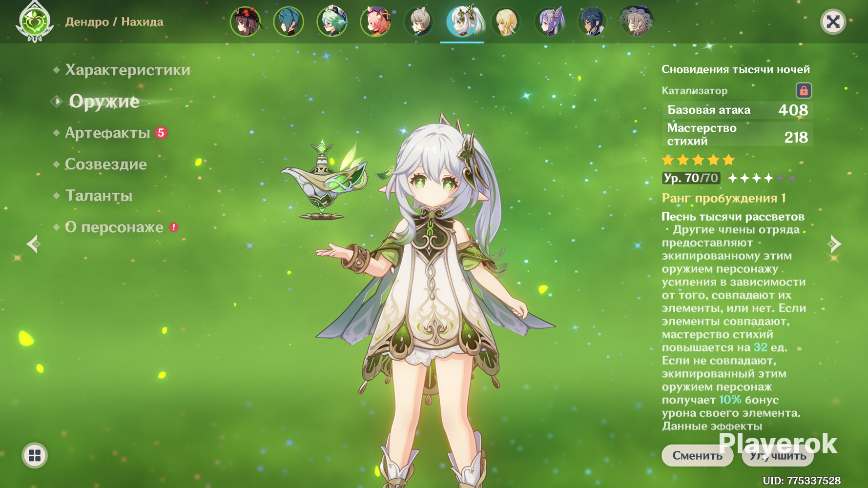Image resolution: width=868 pixels, height=488 pixels.
Task: Click the Мастерство стихий 218 row
Action: click(737, 134)
